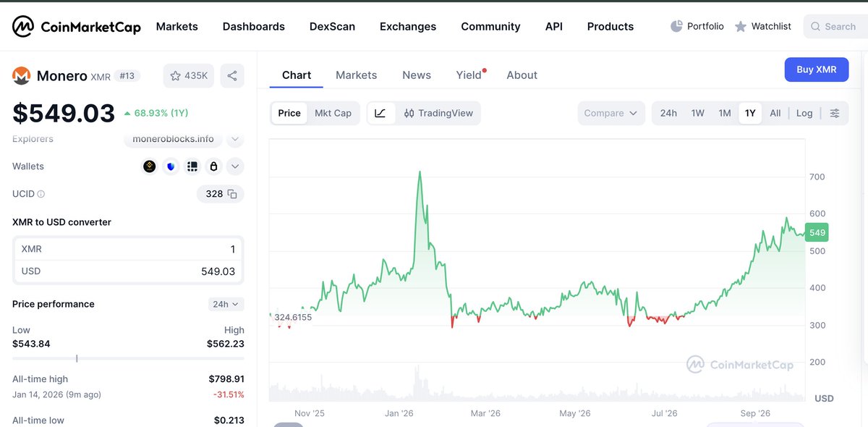Click the chart timeline range scrubber handle
Screen dimensions: 868x427
point(288,424)
